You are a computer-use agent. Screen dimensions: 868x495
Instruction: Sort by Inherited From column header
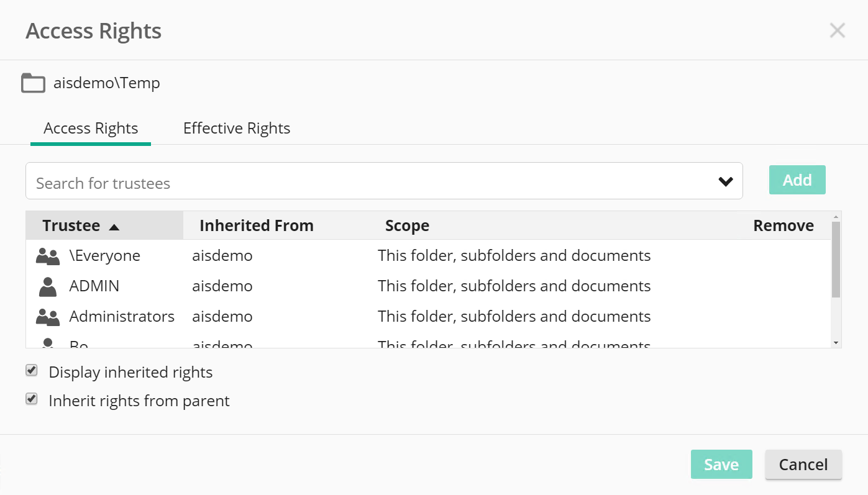(x=257, y=225)
